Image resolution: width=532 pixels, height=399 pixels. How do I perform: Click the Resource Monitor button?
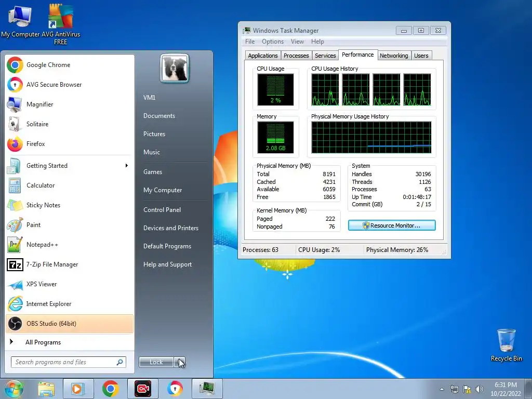[x=392, y=225]
